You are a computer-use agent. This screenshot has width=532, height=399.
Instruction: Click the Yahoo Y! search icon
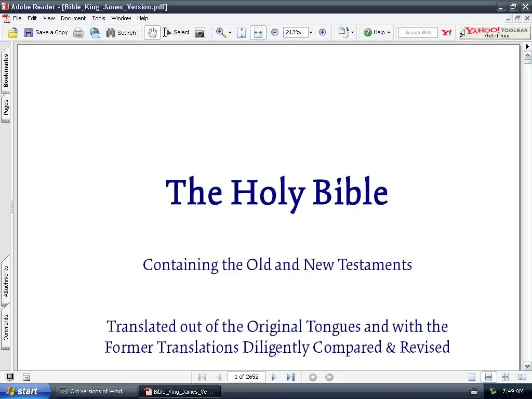tap(446, 33)
